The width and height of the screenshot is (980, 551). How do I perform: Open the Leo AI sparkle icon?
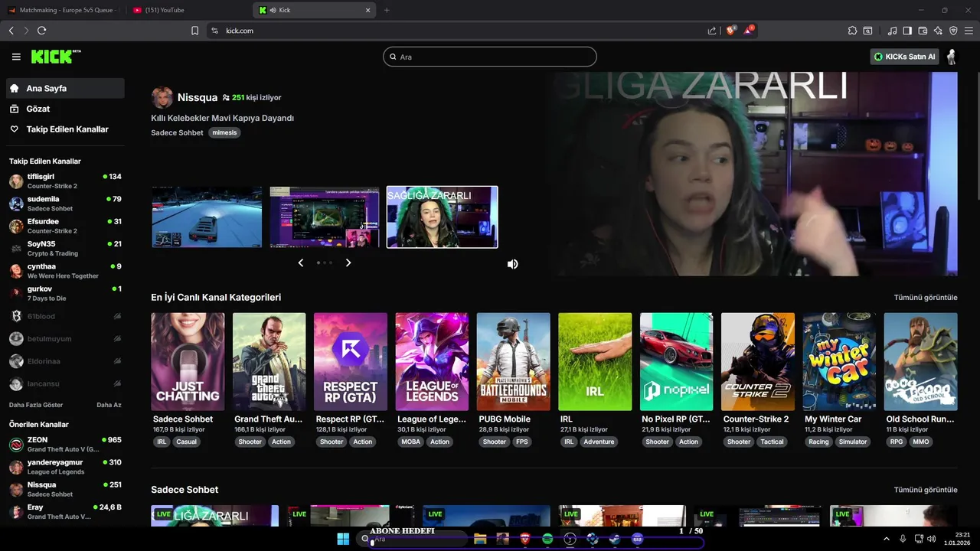(938, 31)
